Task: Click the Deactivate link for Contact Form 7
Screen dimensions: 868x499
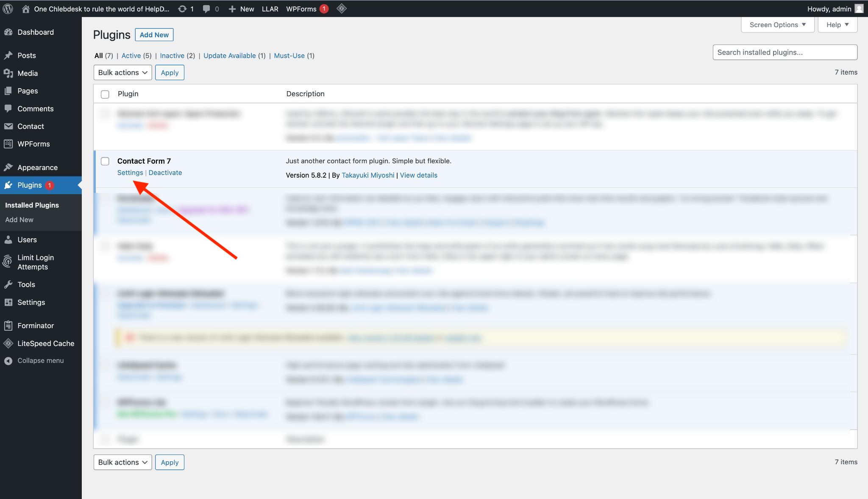Action: (x=165, y=172)
